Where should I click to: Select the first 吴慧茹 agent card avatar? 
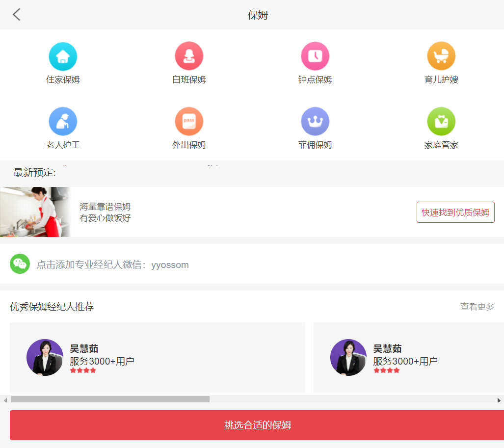point(45,357)
